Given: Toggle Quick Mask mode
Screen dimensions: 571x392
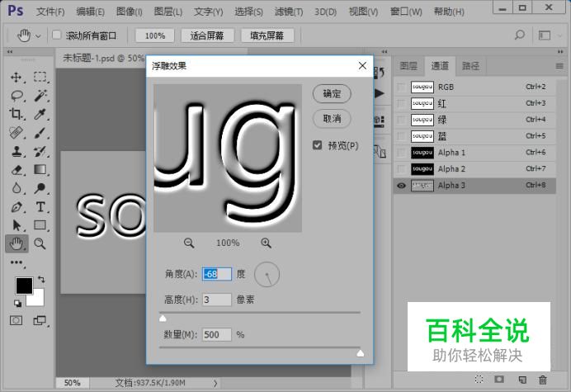Looking at the screenshot, I should pyautogui.click(x=16, y=320).
